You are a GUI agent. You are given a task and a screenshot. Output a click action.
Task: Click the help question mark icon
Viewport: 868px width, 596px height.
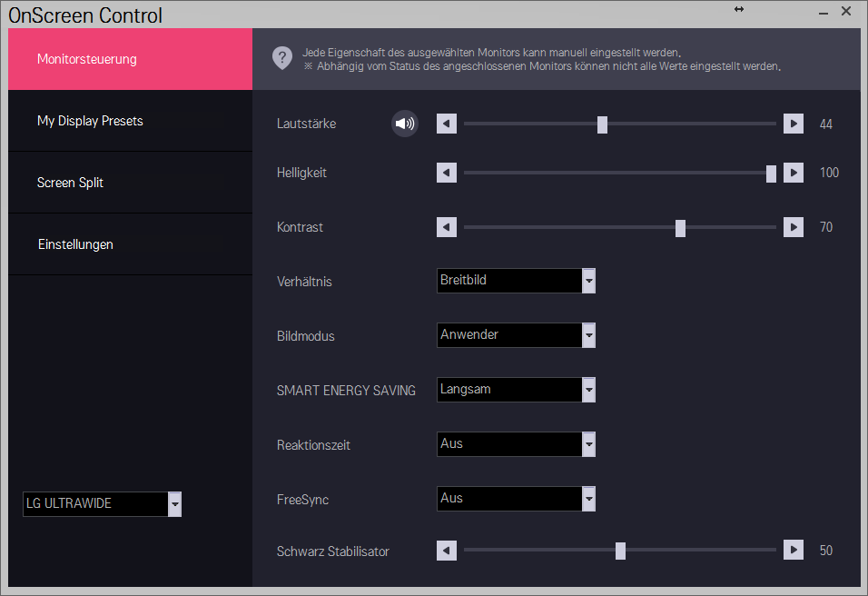(x=282, y=57)
